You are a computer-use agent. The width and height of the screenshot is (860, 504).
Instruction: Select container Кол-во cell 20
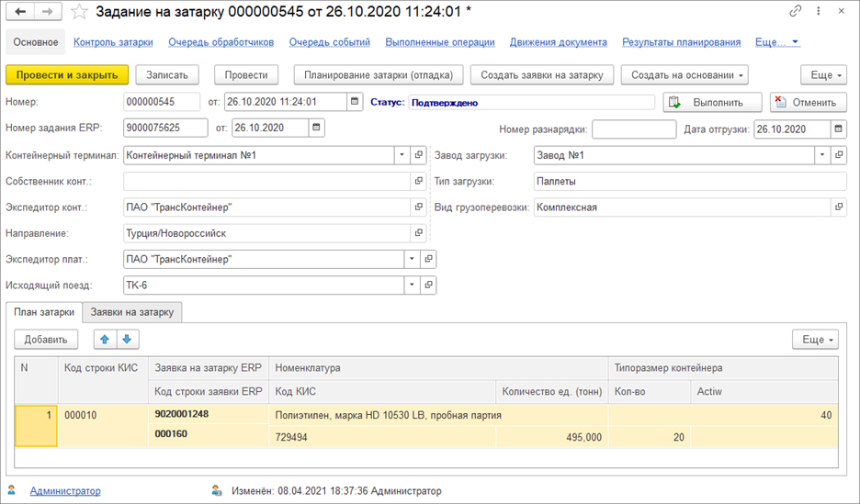click(650, 437)
